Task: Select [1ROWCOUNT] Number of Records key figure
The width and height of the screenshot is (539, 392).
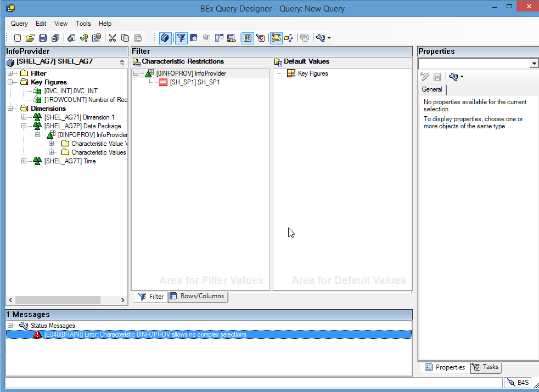Action: click(86, 100)
